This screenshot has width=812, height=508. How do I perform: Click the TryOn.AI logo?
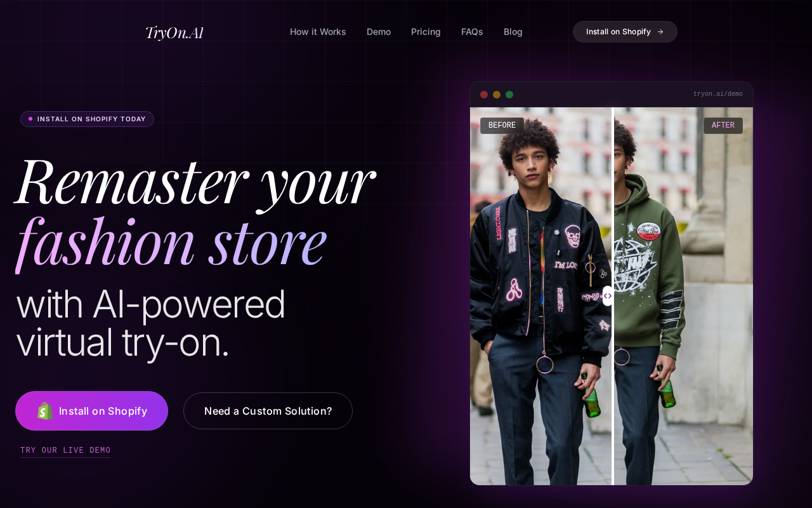tap(174, 32)
